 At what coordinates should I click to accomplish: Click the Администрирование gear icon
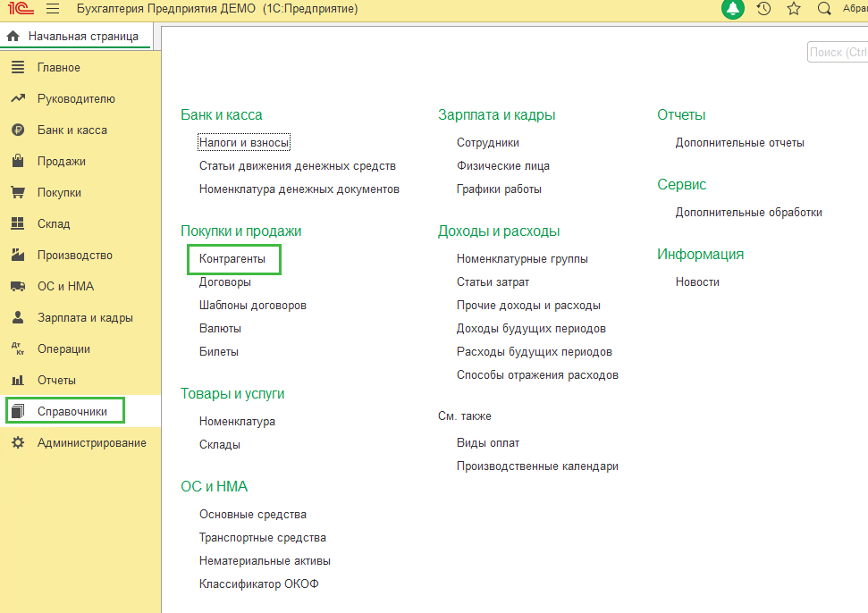click(18, 442)
